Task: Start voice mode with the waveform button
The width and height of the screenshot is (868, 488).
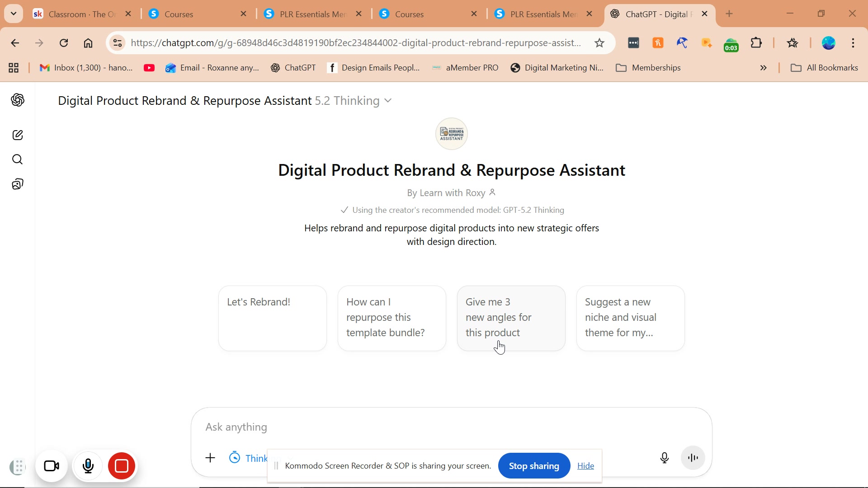Action: (x=693, y=458)
